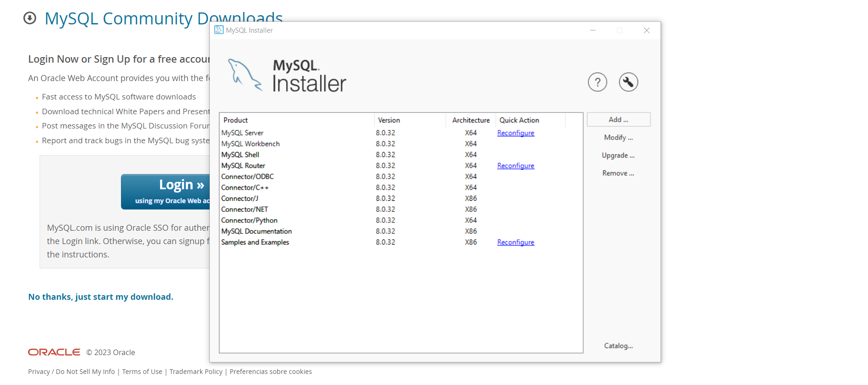Open the Trademark Policy link
Screen dimensions: 868x385
click(x=196, y=372)
